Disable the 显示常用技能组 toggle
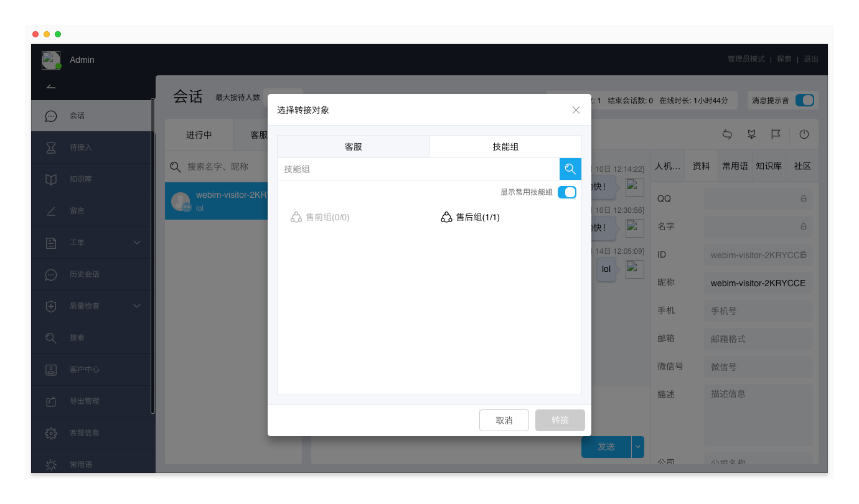 [x=567, y=192]
